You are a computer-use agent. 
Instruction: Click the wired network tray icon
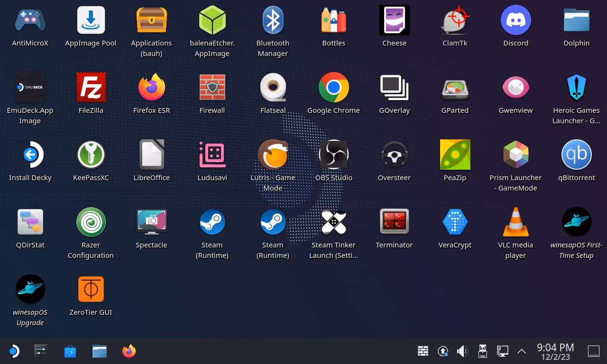[x=502, y=351]
